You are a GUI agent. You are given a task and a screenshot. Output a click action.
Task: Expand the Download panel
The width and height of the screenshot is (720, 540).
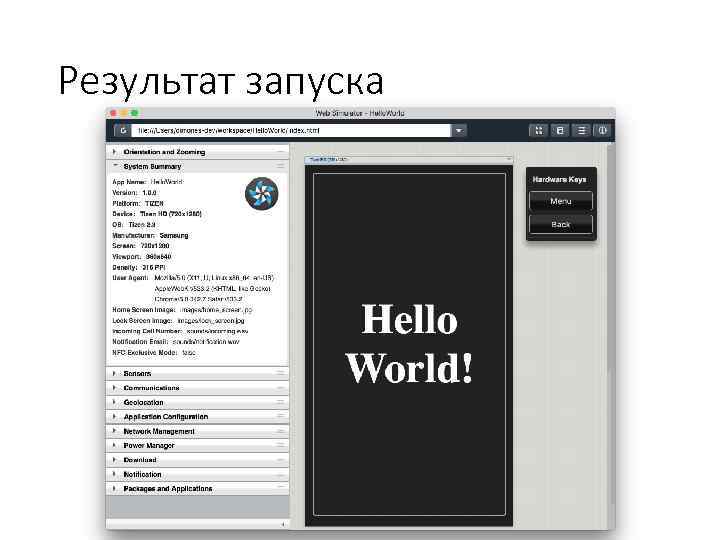pyautogui.click(x=197, y=460)
